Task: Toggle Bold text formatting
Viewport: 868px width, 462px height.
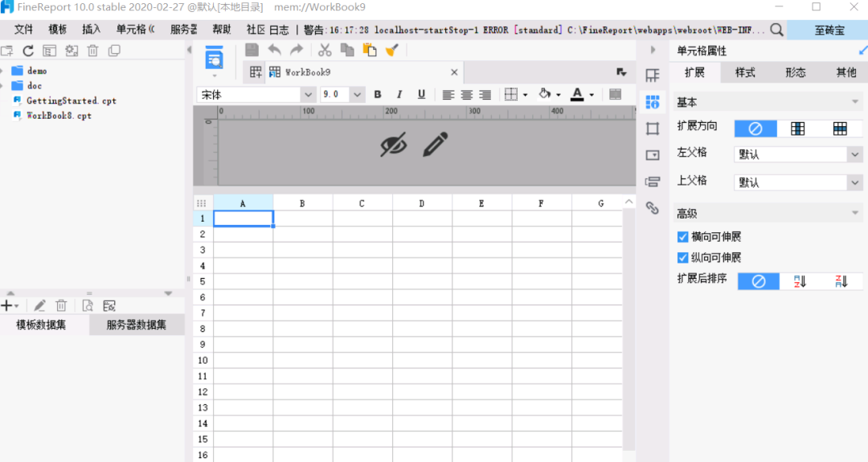Action: tap(378, 95)
